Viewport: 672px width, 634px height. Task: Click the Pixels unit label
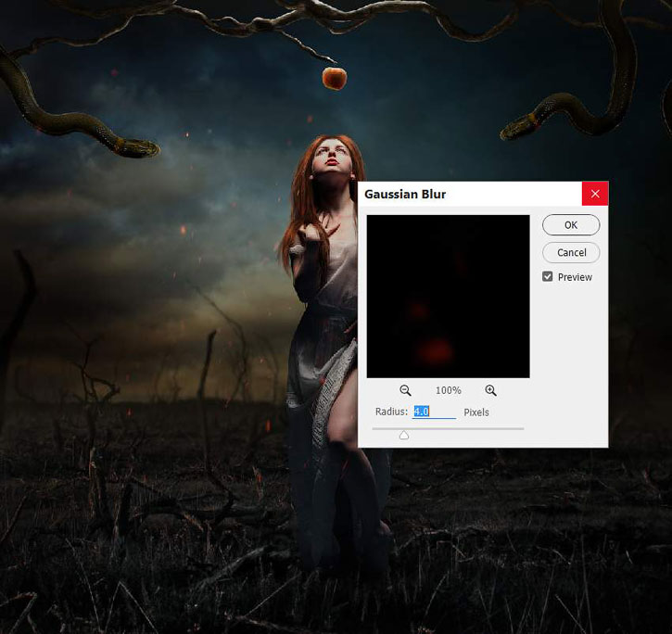(476, 412)
